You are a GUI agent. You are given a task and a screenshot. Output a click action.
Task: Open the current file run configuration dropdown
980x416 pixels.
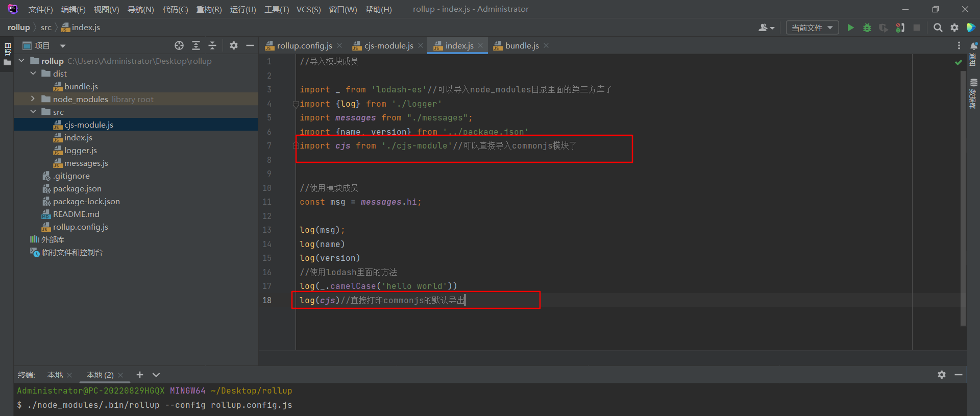tap(812, 28)
